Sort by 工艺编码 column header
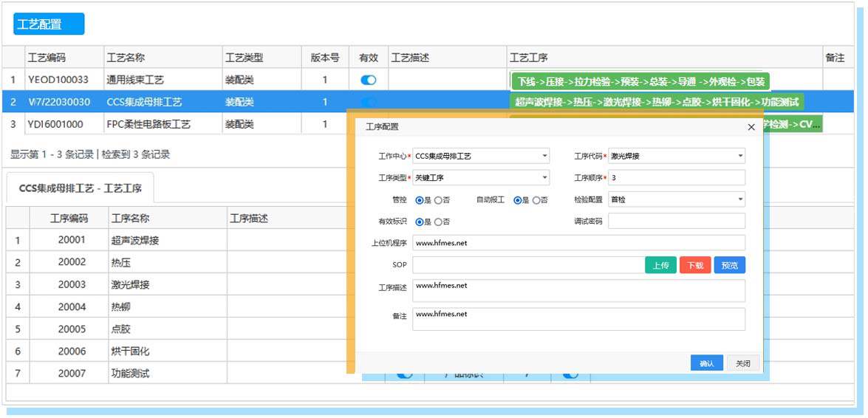 tap(63, 58)
